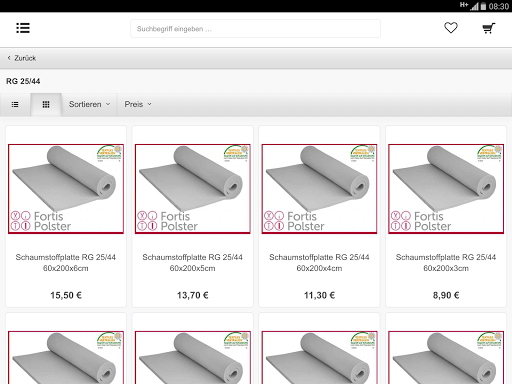Screen dimensions: 512x384
Task: Open the hamburger navigation menu
Action: tap(23, 28)
